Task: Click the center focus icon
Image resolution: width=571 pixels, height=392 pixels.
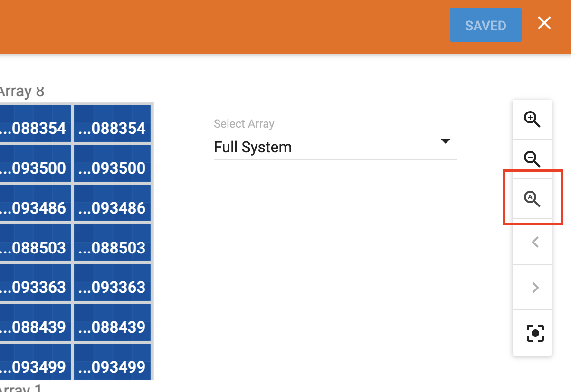Action: coord(536,333)
